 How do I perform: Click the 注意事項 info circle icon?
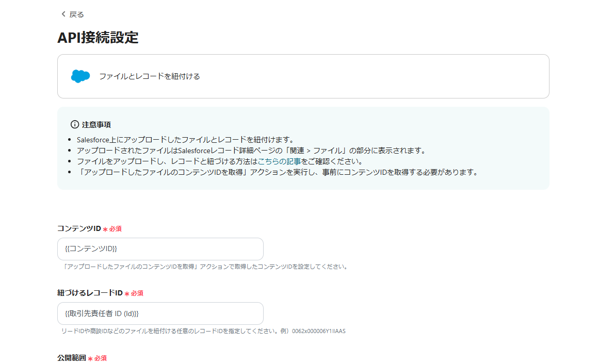pyautogui.click(x=75, y=124)
